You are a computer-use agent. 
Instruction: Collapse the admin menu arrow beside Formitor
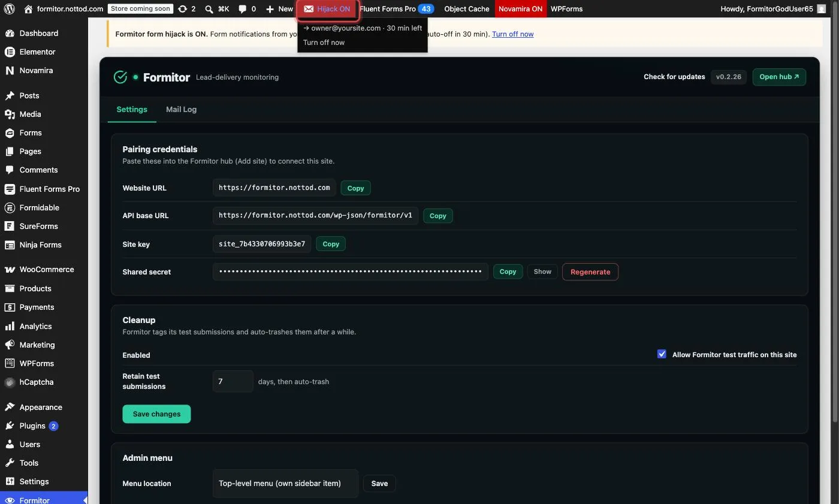click(85, 500)
